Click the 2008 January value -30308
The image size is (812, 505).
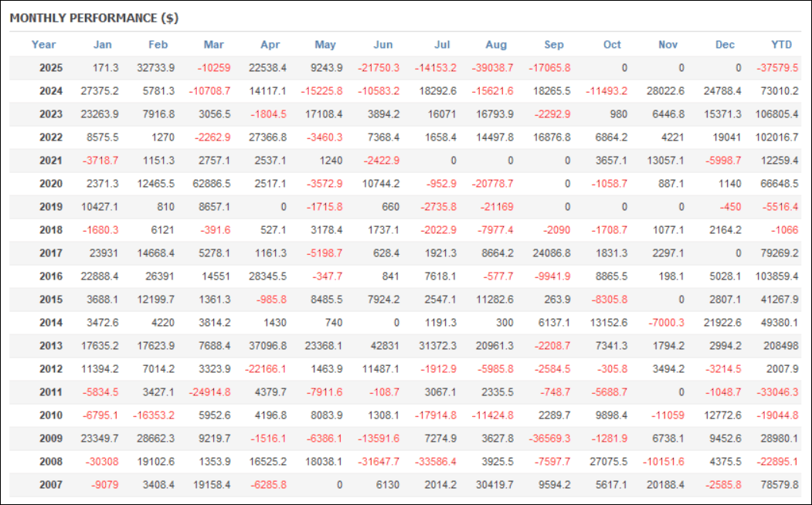pyautogui.click(x=102, y=462)
